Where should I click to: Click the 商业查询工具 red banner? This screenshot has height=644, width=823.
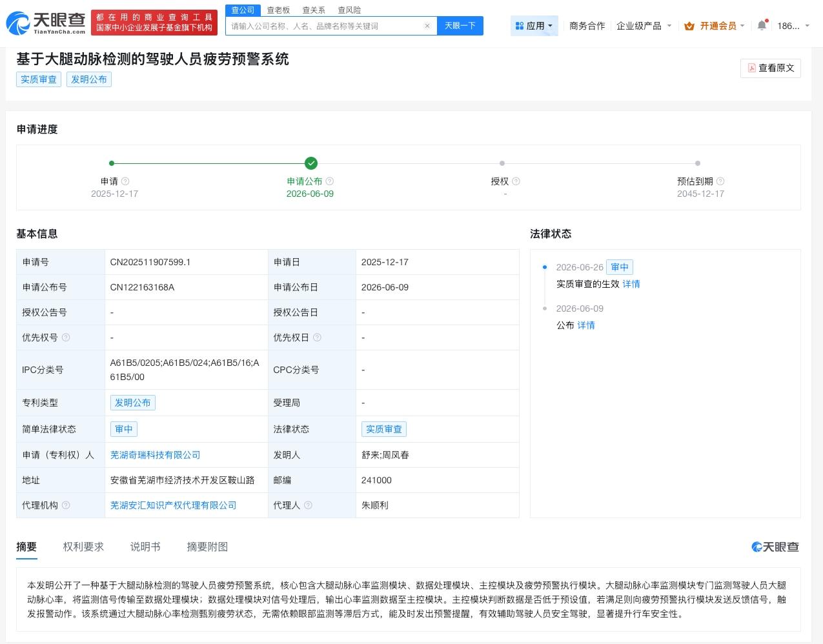[154, 23]
